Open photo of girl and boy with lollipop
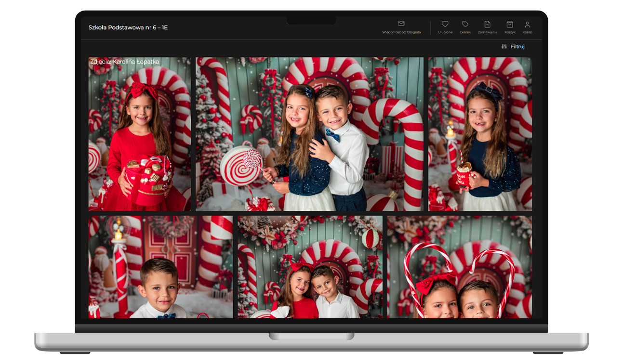The image size is (623, 364). [310, 134]
